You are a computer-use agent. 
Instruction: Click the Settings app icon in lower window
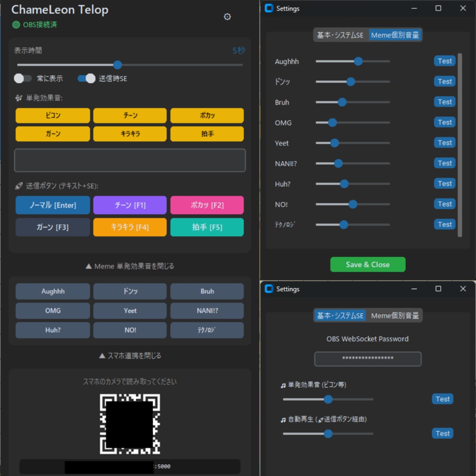pyautogui.click(x=269, y=289)
